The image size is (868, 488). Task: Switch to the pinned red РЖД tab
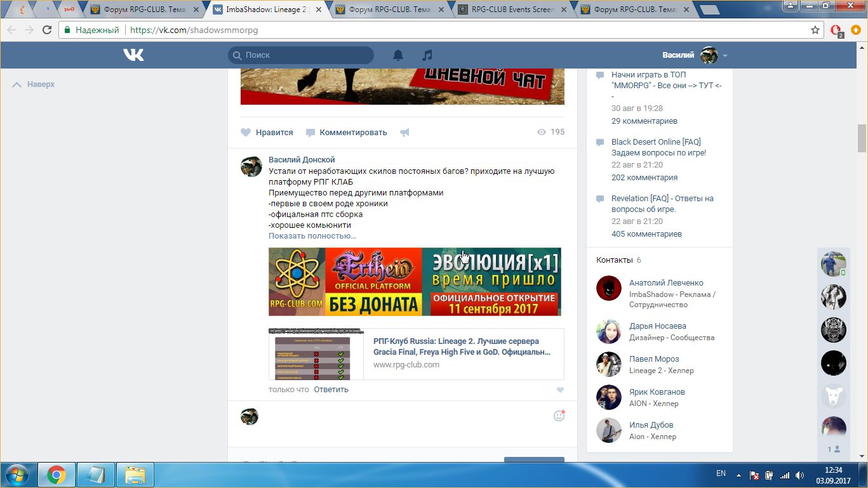pos(69,10)
